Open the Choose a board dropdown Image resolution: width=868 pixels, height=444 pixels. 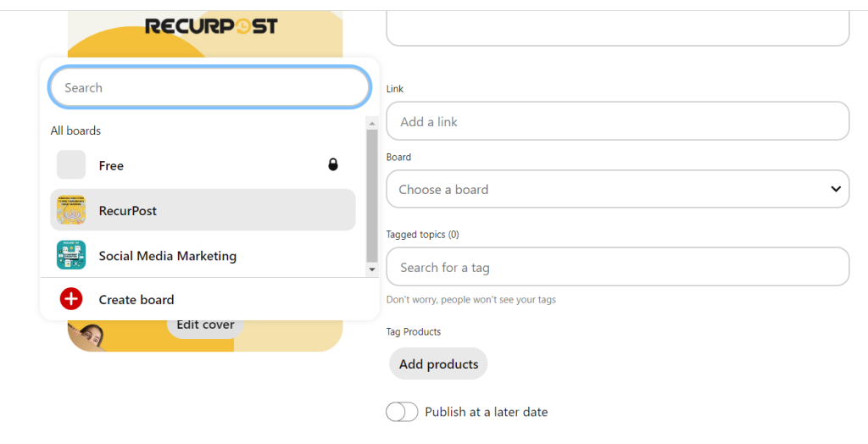point(618,189)
